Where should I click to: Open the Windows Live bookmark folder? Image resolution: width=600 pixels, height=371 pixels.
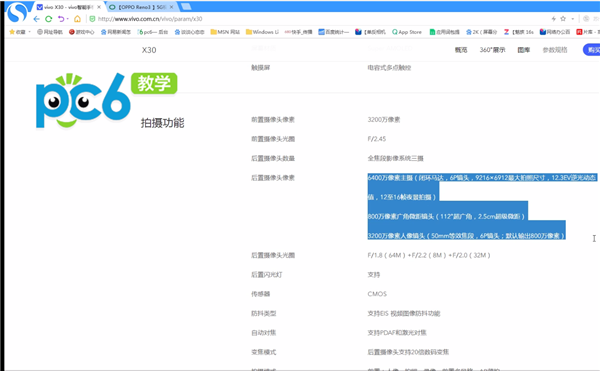pyautogui.click(x=262, y=32)
